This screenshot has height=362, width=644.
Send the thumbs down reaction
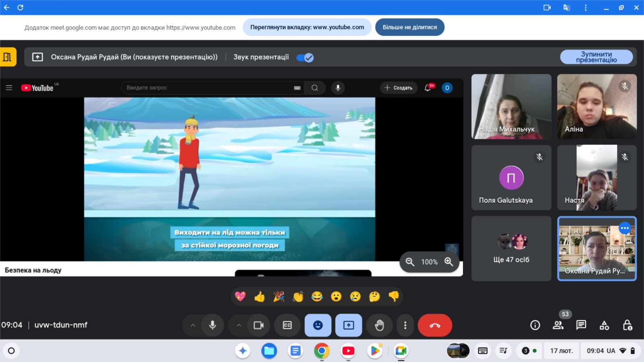(x=394, y=296)
